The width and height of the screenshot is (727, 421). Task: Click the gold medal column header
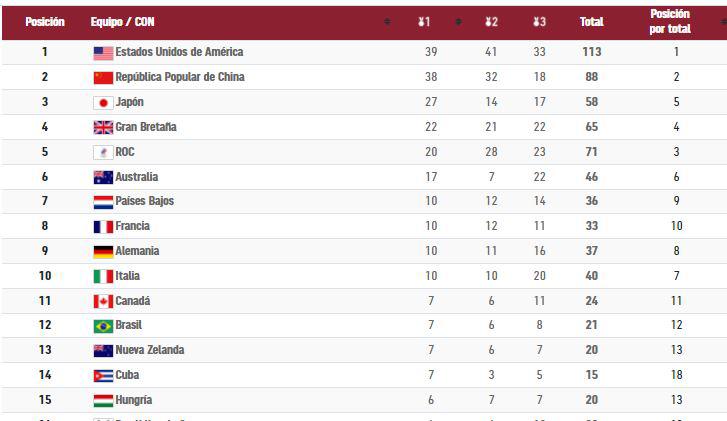click(x=424, y=21)
